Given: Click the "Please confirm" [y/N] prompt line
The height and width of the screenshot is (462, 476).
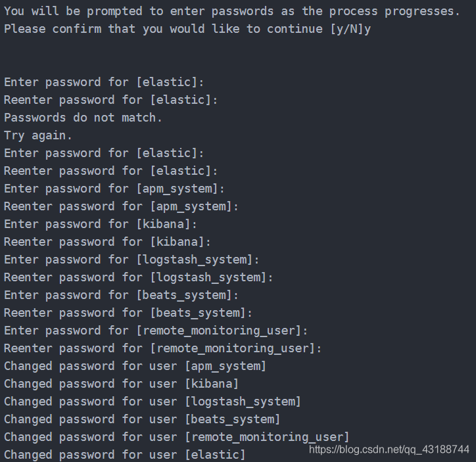Looking at the screenshot, I should (x=187, y=29).
